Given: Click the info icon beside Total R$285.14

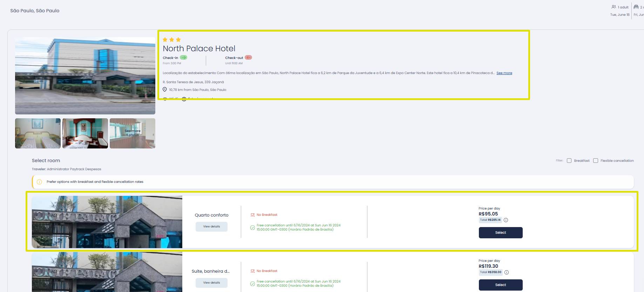Looking at the screenshot, I should coord(506,220).
